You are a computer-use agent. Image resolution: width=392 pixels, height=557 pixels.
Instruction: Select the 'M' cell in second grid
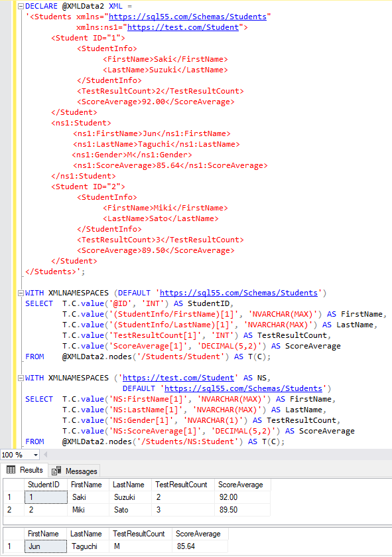click(x=141, y=546)
